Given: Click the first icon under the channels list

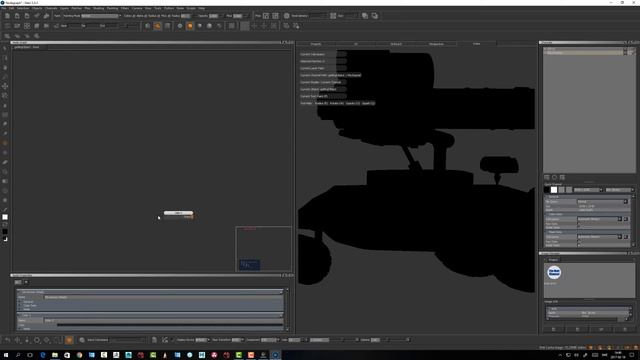Looking at the screenshot, I should pyautogui.click(x=547, y=177).
